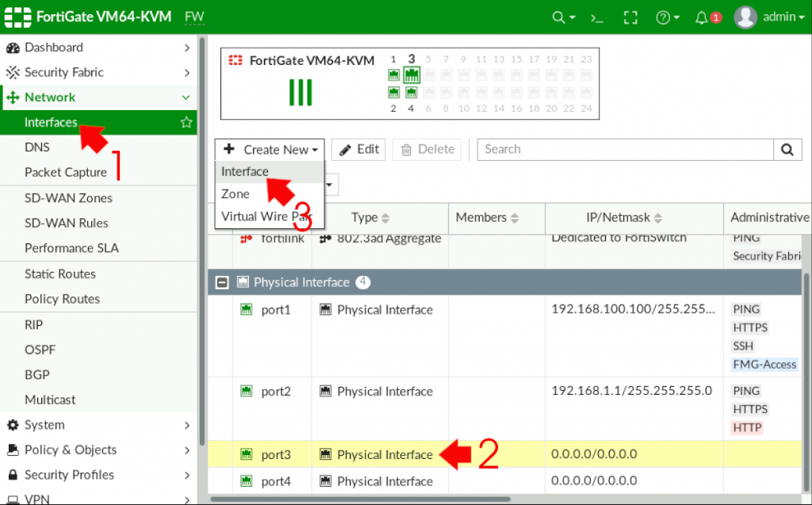Click port 3 in the device front panel diagram
This screenshot has height=505, width=812.
[411, 75]
